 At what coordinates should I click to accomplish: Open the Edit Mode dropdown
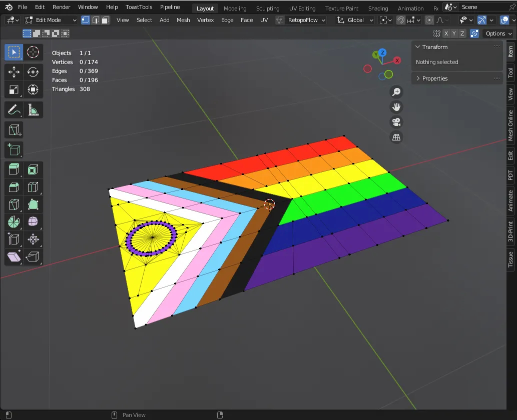tap(51, 20)
